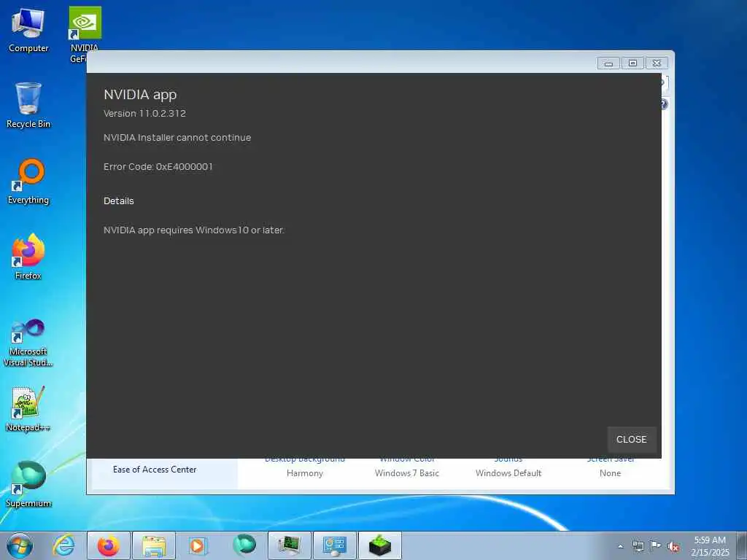This screenshot has width=747, height=560.
Task: Open Window Color Windows 7 Basic setting
Action: click(407, 467)
